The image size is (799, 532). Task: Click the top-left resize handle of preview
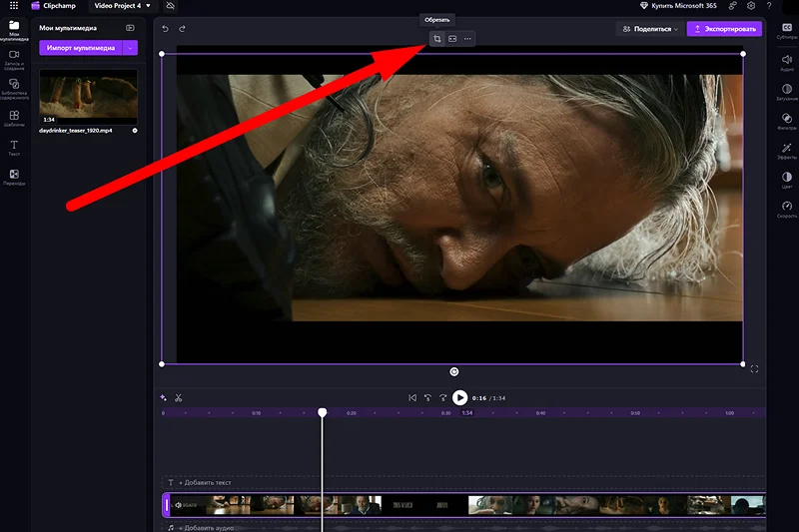pyautogui.click(x=162, y=54)
